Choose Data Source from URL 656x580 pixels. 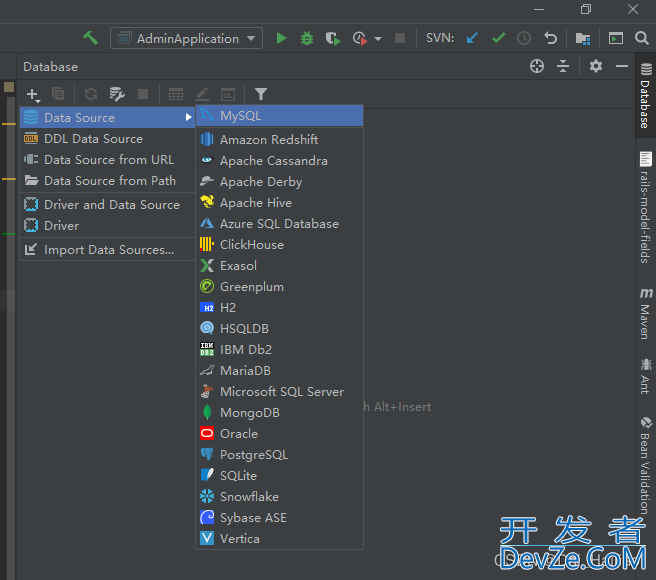(108, 159)
